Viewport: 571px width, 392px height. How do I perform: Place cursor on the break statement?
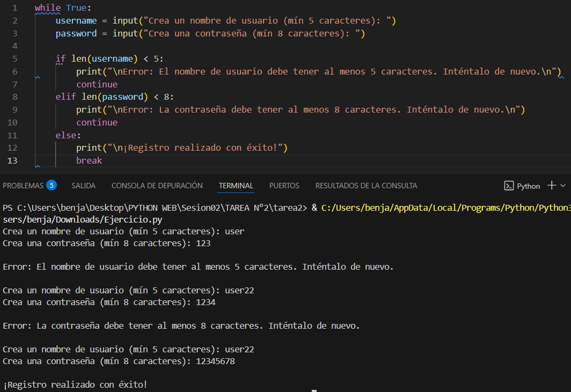pos(89,160)
